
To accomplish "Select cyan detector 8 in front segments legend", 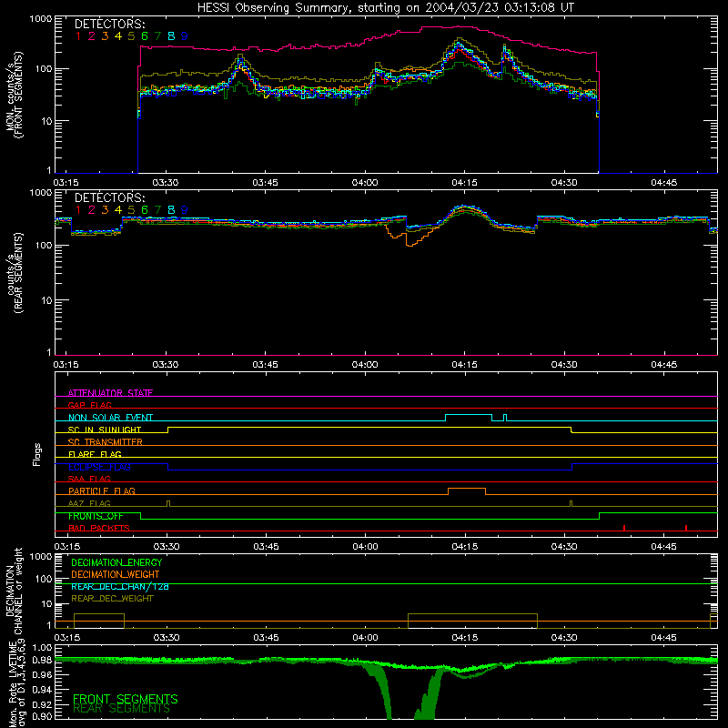I will (x=171, y=36).
